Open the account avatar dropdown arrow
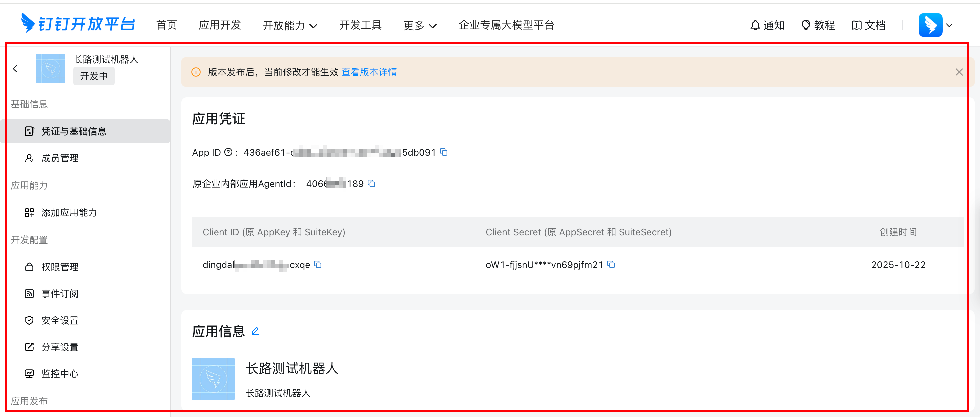 (950, 25)
